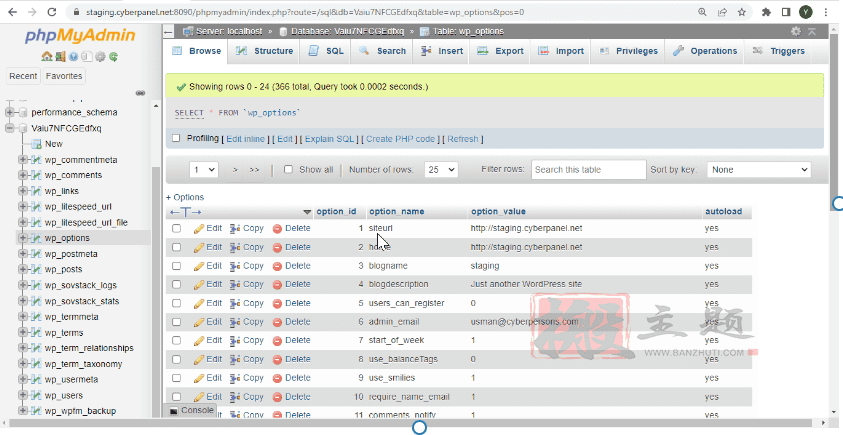Click the New table icon under Vaiu7NFCGEdfxq
The height and width of the screenshot is (435, 843).
point(36,144)
